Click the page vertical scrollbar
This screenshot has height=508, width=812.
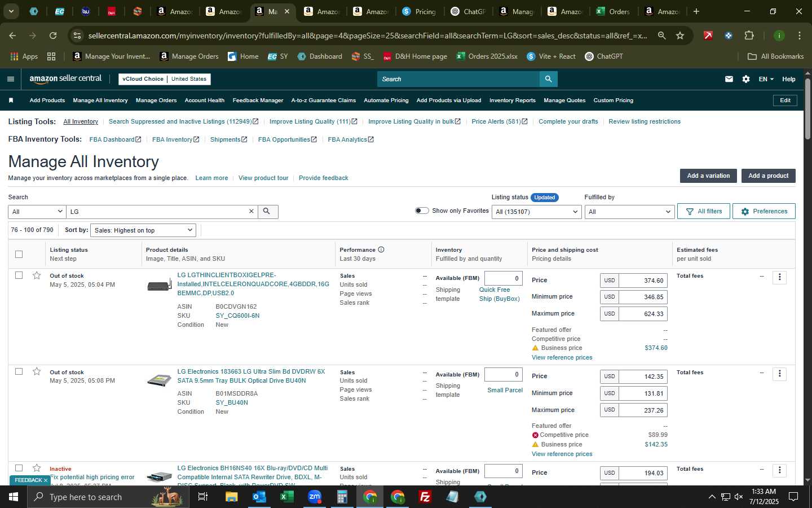coord(807,110)
